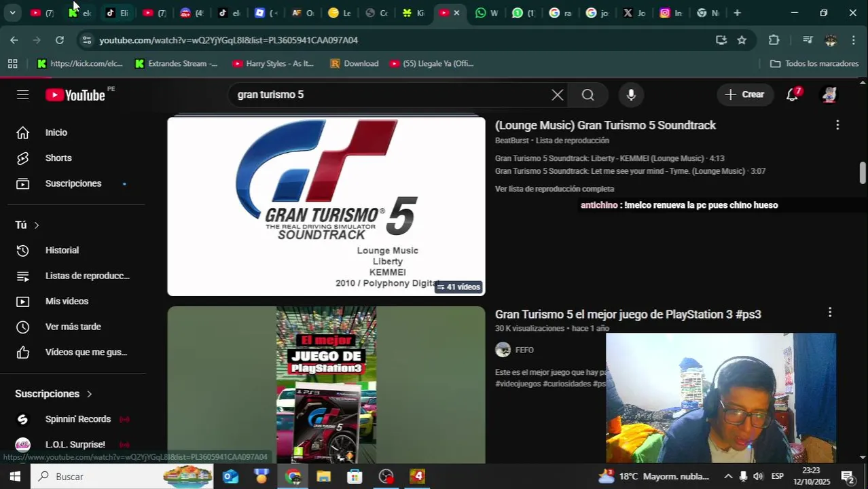Click the Crear button
868x489 pixels.
(x=745, y=94)
